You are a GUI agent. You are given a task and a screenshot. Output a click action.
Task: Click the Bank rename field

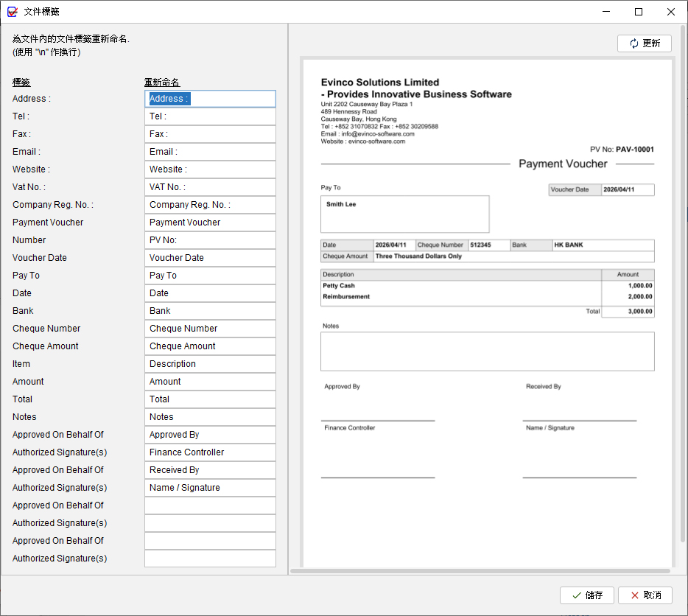[x=210, y=311]
